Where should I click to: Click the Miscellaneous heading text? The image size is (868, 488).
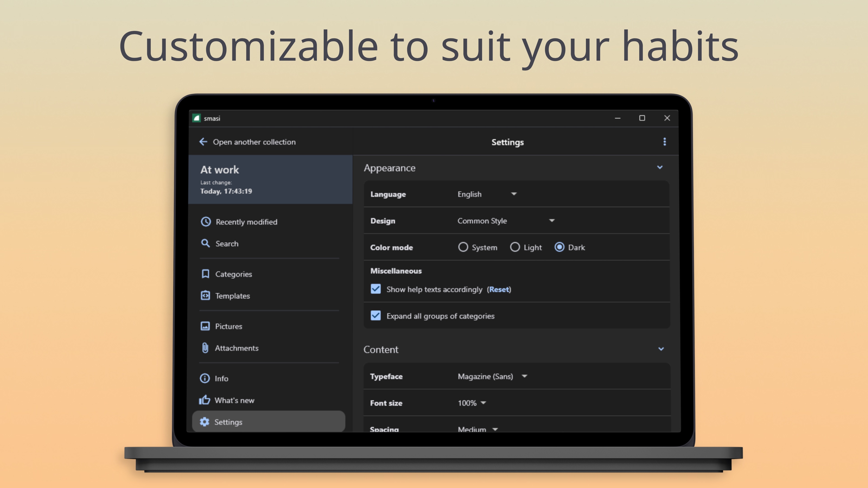point(396,271)
